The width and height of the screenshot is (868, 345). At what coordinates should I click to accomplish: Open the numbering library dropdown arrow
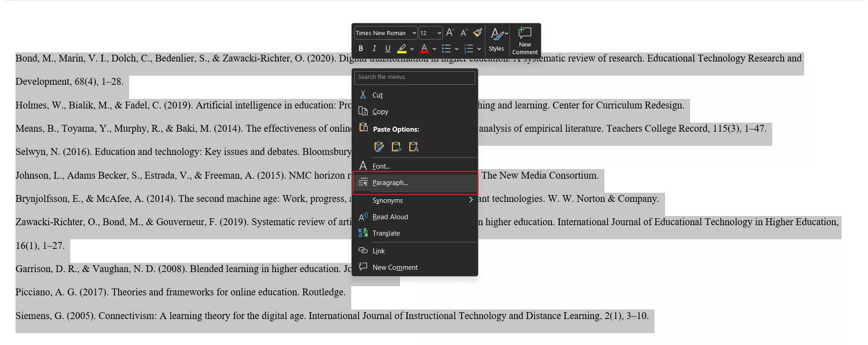pos(479,49)
